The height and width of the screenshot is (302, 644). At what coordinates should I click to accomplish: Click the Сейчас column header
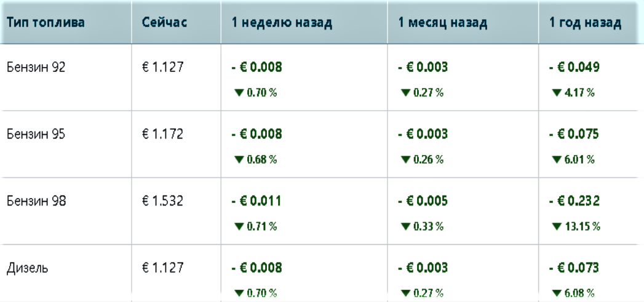tap(164, 24)
